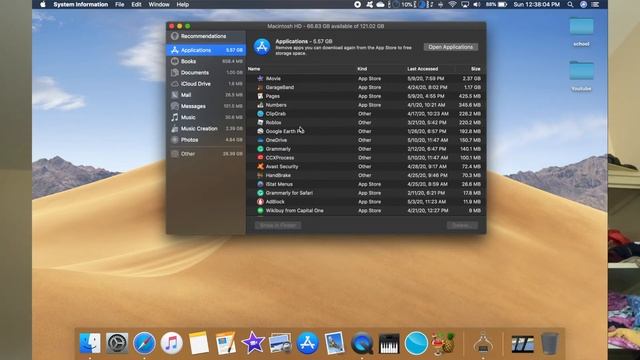640x360 pixels.
Task: Sort the list by Kind column
Action: click(x=362, y=69)
